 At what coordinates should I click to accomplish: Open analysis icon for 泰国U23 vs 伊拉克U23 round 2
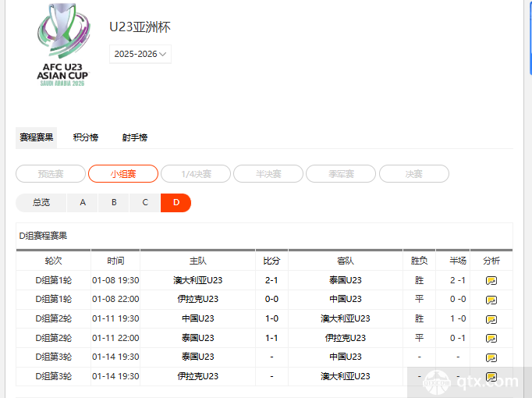click(491, 338)
